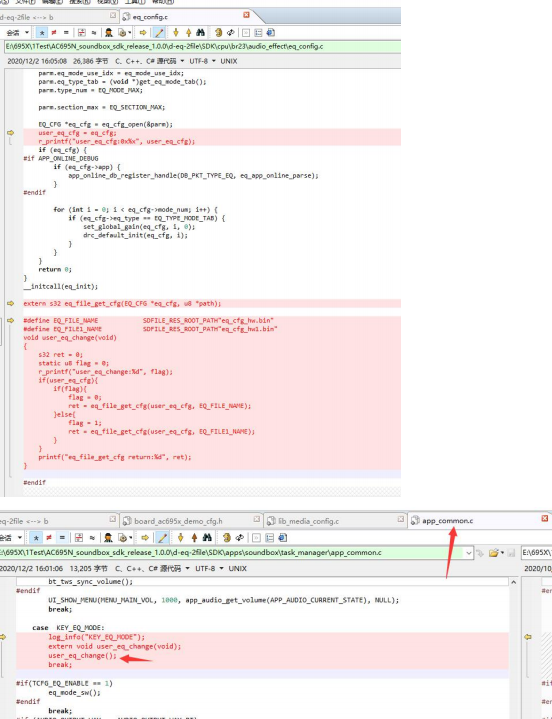Toggle Show Context in app_common.c window toolbar
Screen dimensions: 552x719
pyautogui.click(x=79, y=537)
